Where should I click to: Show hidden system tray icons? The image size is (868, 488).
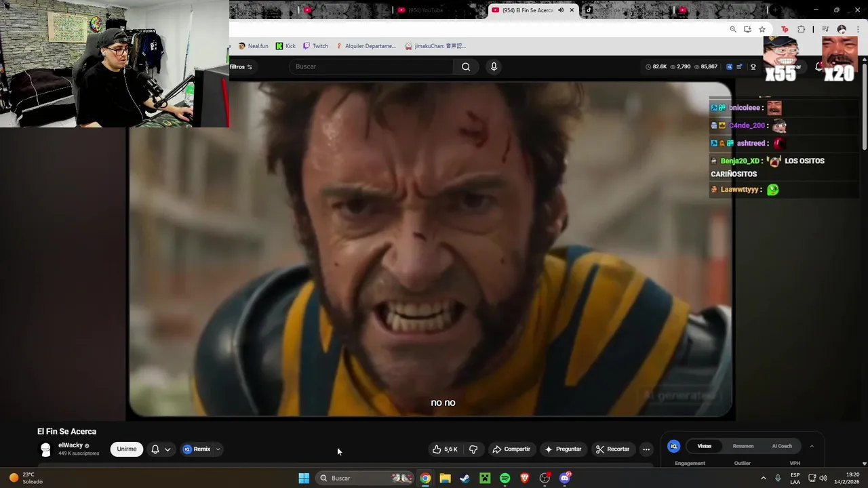click(763, 478)
